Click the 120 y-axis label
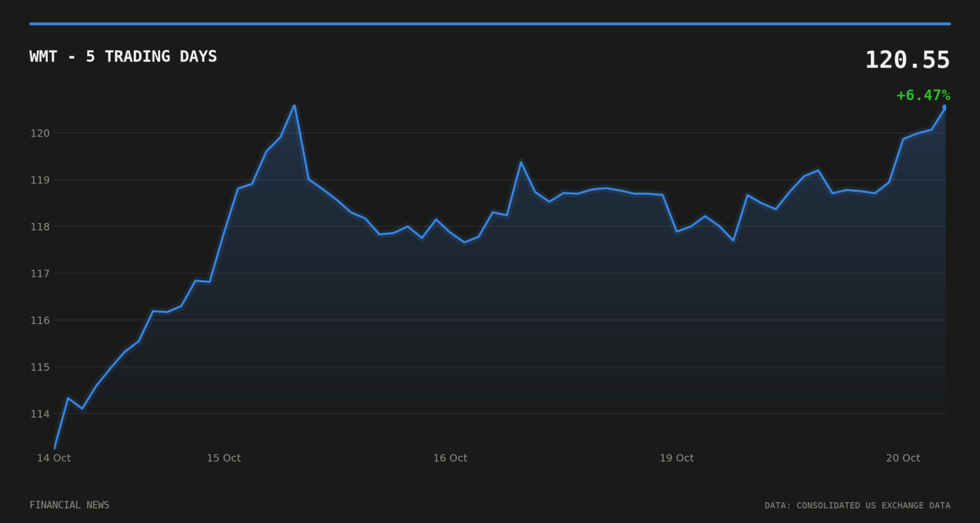The width and height of the screenshot is (980, 523). point(40,133)
